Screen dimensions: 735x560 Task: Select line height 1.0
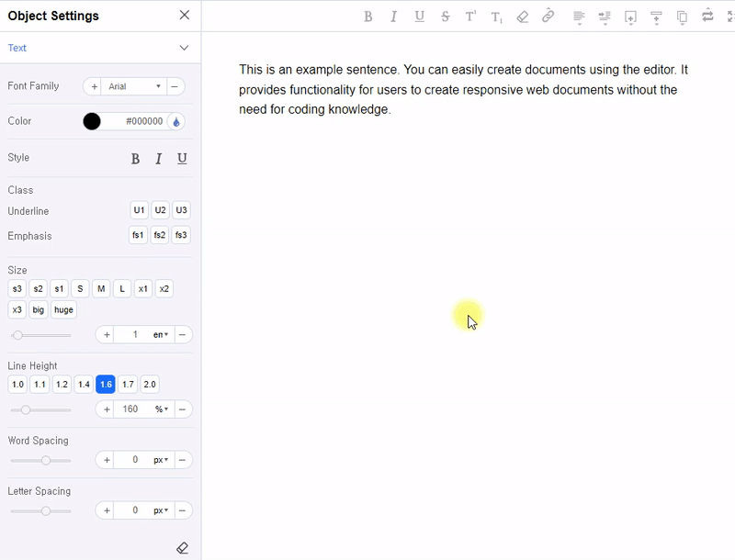coord(17,385)
